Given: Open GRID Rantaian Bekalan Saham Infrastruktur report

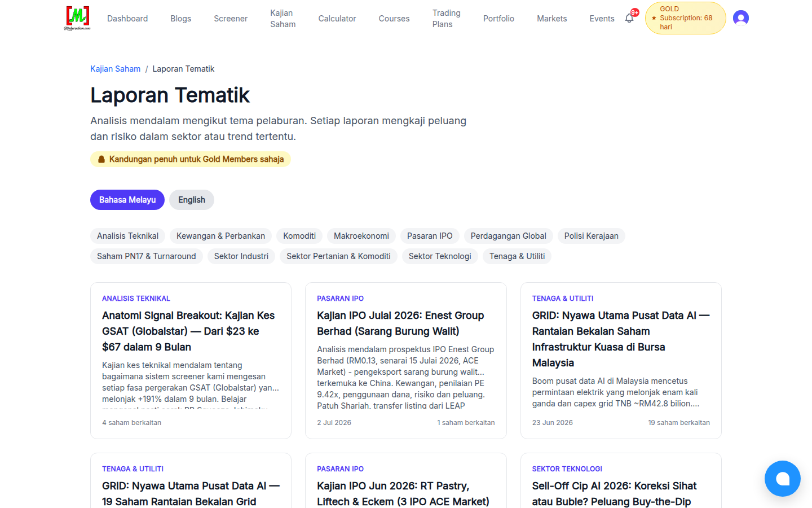Looking at the screenshot, I should tap(620, 339).
